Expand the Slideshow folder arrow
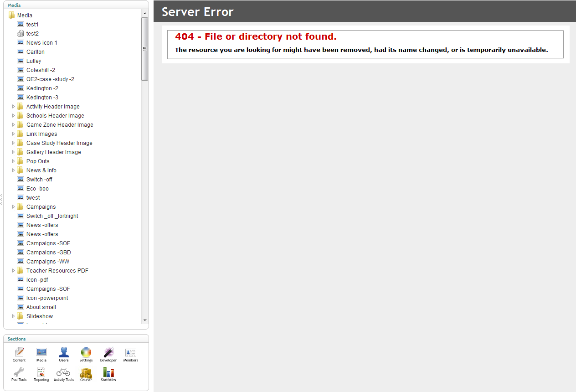The height and width of the screenshot is (392, 576). (x=13, y=316)
